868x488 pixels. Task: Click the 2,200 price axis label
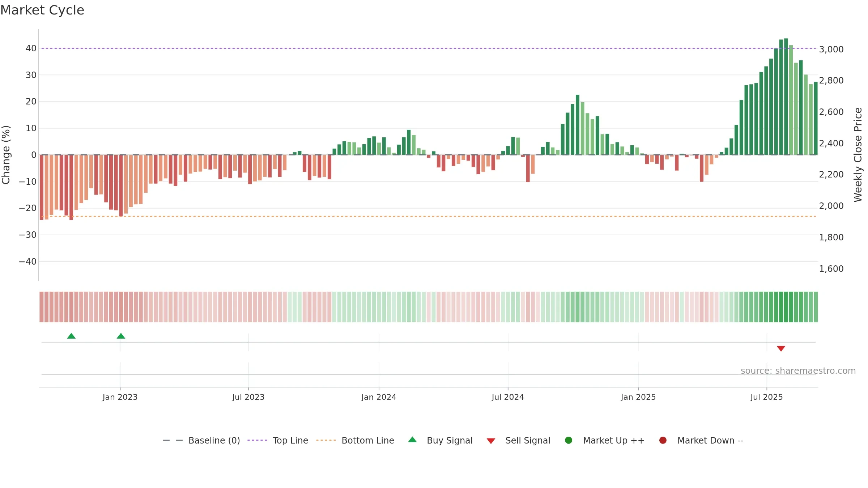(x=831, y=175)
